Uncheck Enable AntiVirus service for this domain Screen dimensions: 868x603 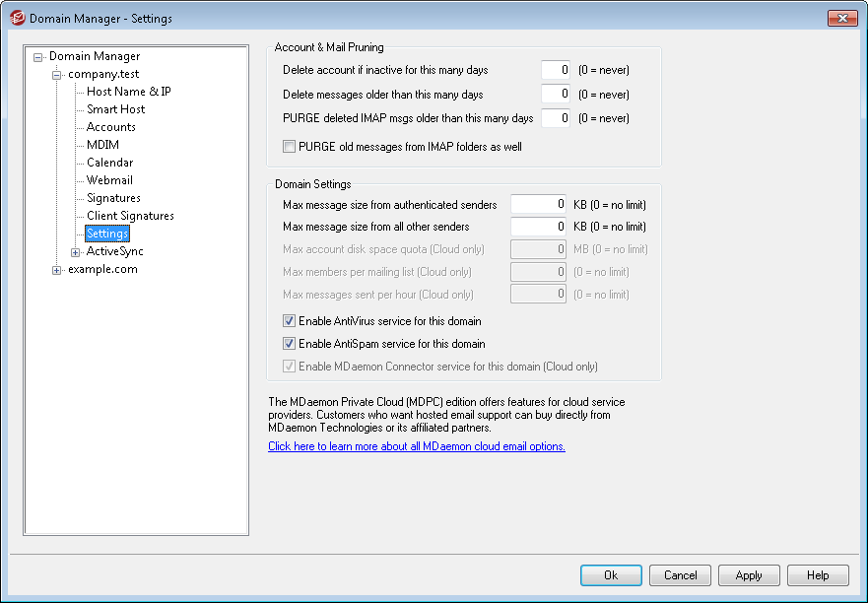pos(290,321)
